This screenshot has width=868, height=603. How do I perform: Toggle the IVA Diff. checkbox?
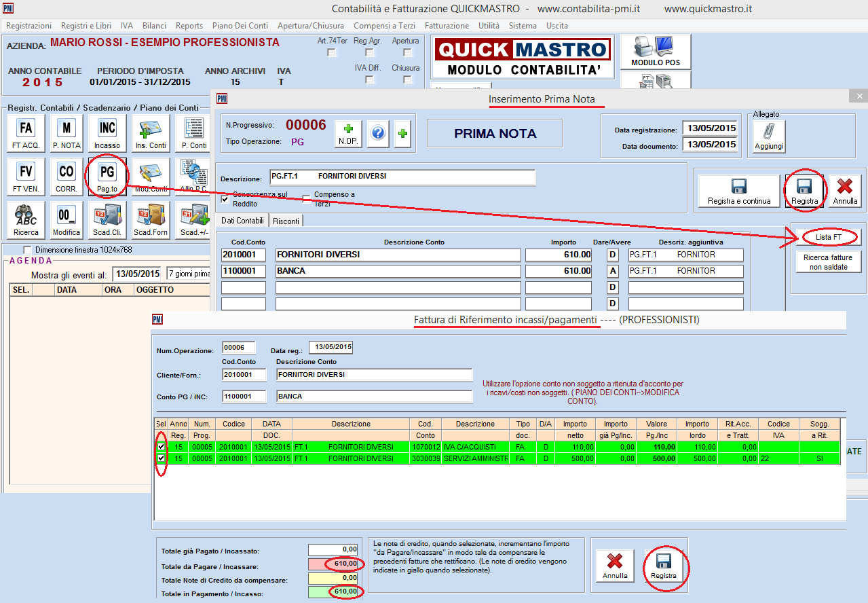point(369,79)
